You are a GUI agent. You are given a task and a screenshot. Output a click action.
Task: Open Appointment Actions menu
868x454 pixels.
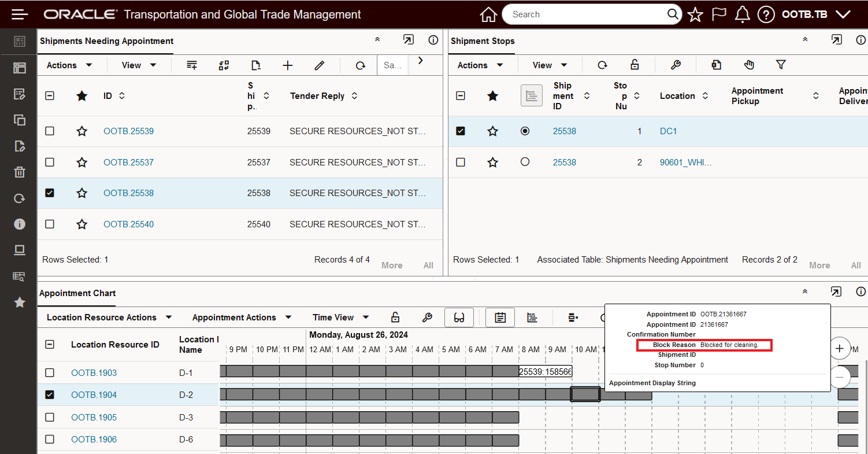(242, 318)
